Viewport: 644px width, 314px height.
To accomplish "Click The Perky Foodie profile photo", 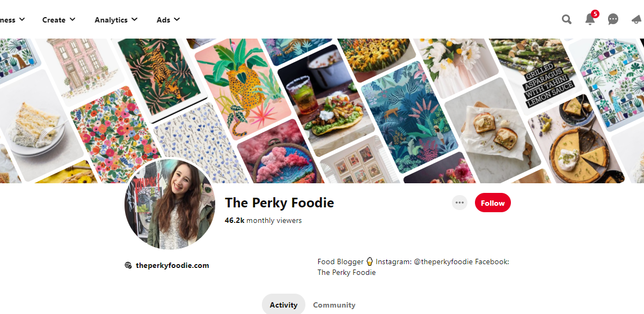I will pos(170,205).
